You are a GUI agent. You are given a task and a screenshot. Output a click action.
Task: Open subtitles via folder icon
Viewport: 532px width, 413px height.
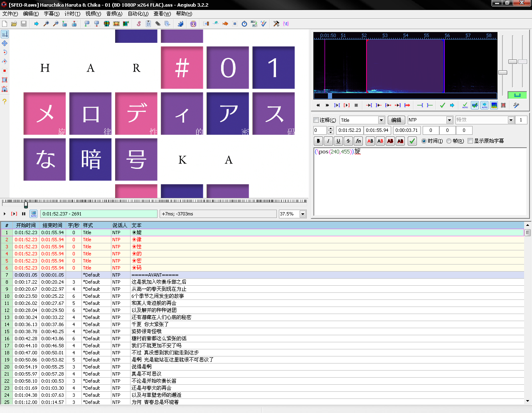pyautogui.click(x=14, y=24)
